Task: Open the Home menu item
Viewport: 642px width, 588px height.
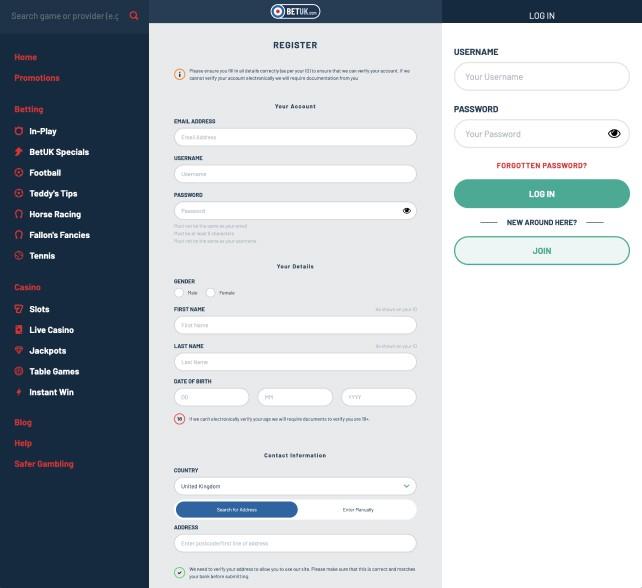Action: [x=25, y=57]
